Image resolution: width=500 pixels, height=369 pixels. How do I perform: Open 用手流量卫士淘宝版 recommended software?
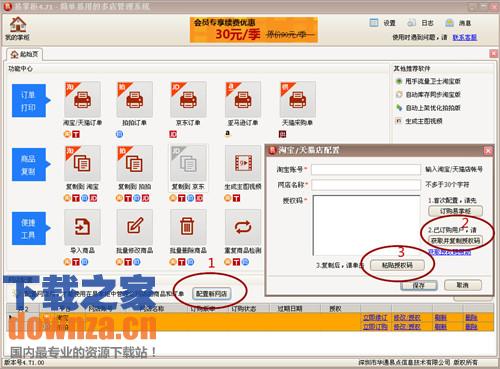tap(429, 81)
